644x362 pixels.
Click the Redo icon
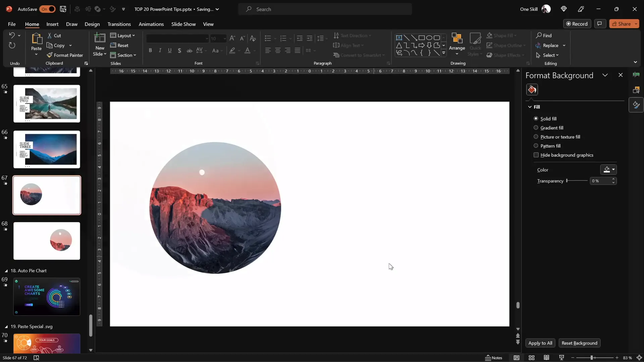pos(12,45)
